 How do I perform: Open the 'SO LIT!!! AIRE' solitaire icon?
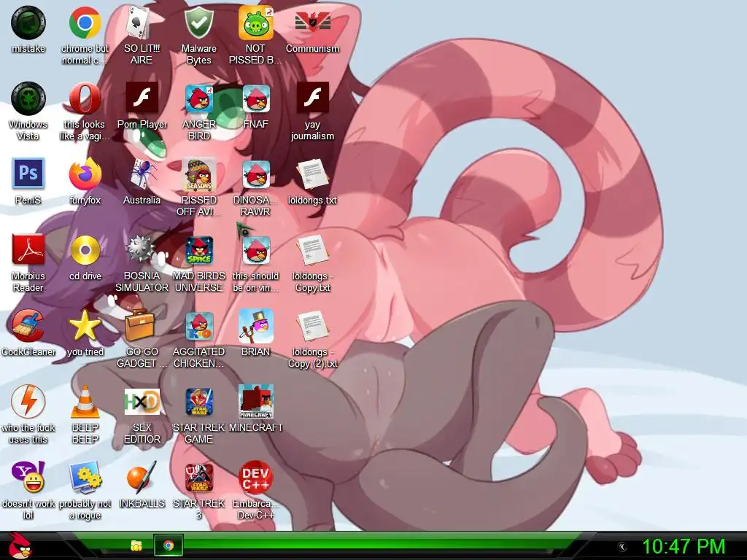point(142,23)
